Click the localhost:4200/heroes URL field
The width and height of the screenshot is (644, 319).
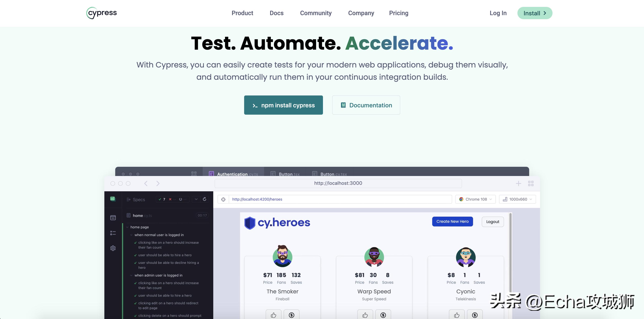(x=340, y=199)
